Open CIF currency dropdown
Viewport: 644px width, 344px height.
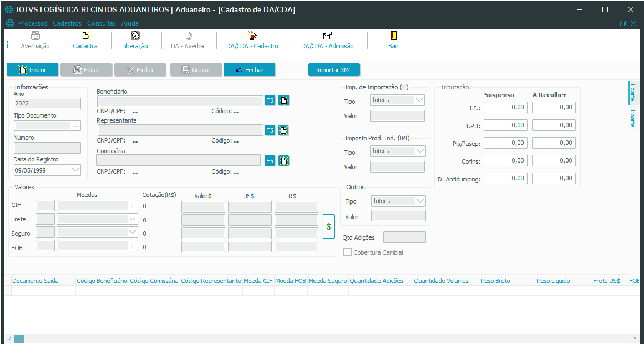click(x=133, y=205)
